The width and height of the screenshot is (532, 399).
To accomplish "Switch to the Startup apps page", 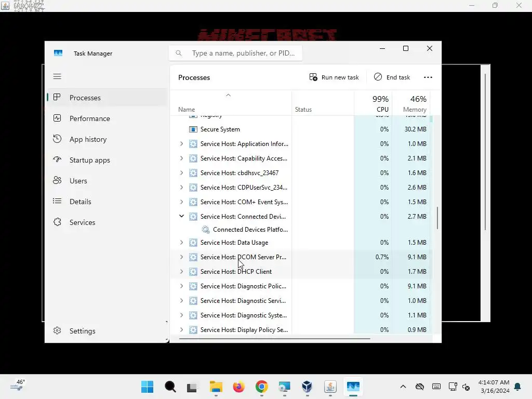I will [x=107, y=160].
